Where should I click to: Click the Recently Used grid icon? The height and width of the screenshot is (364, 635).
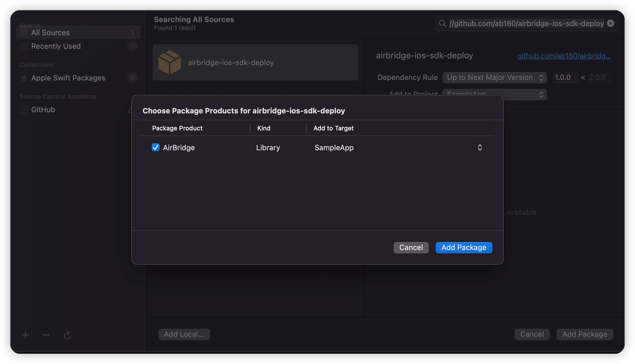tap(24, 46)
